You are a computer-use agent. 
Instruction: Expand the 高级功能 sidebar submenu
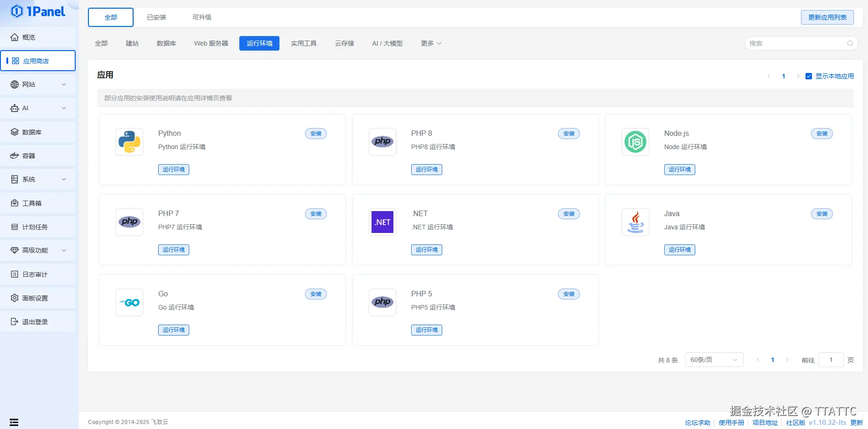click(38, 250)
